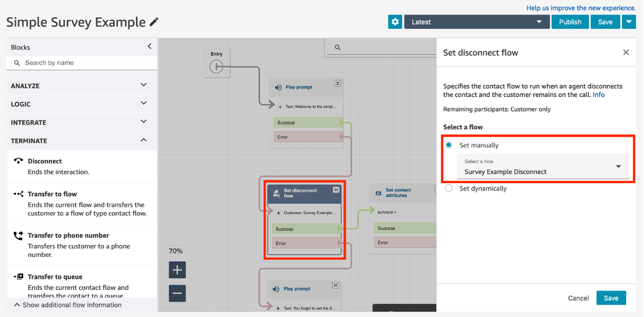The width and height of the screenshot is (644, 317).
Task: Expand the LOGIC section
Action: [x=82, y=104]
